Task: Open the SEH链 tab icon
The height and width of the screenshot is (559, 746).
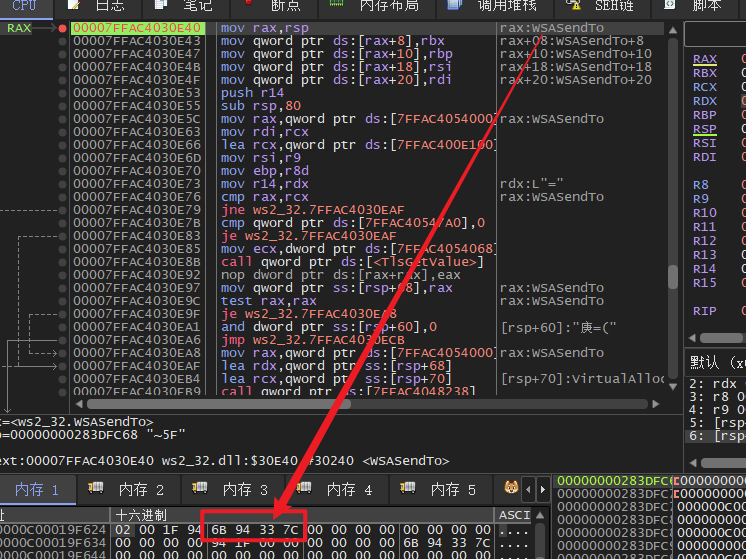Action: point(574,6)
